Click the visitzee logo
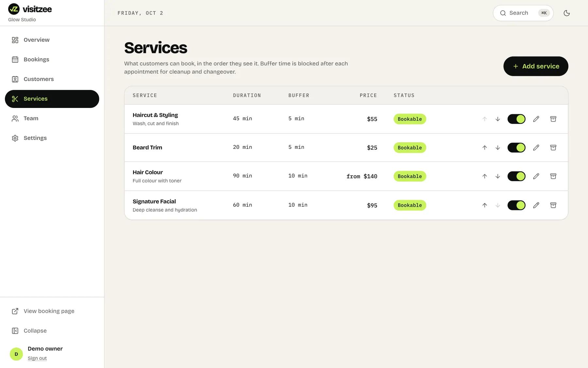 (x=30, y=9)
